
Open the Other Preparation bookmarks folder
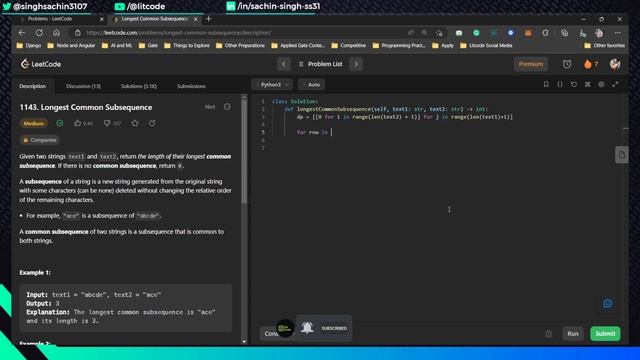[x=240, y=45]
